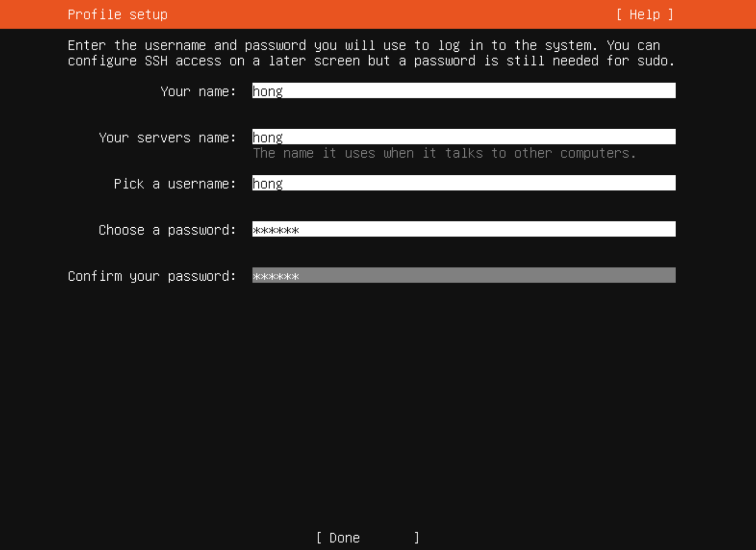Select the Your servers name field
This screenshot has height=550, width=756.
click(463, 137)
